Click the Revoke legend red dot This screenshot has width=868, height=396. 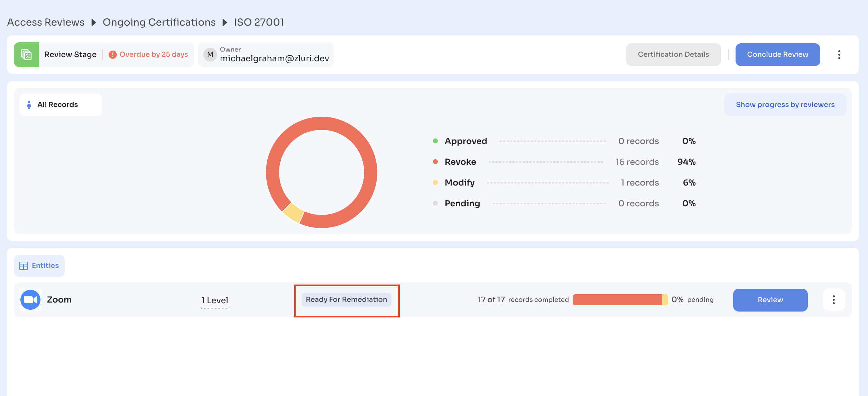435,162
